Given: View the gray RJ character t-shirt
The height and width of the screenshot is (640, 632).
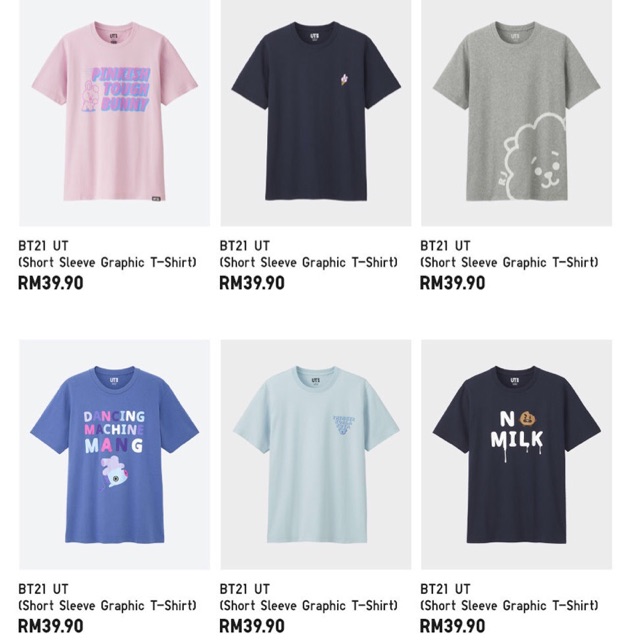Looking at the screenshot, I should click(516, 113).
